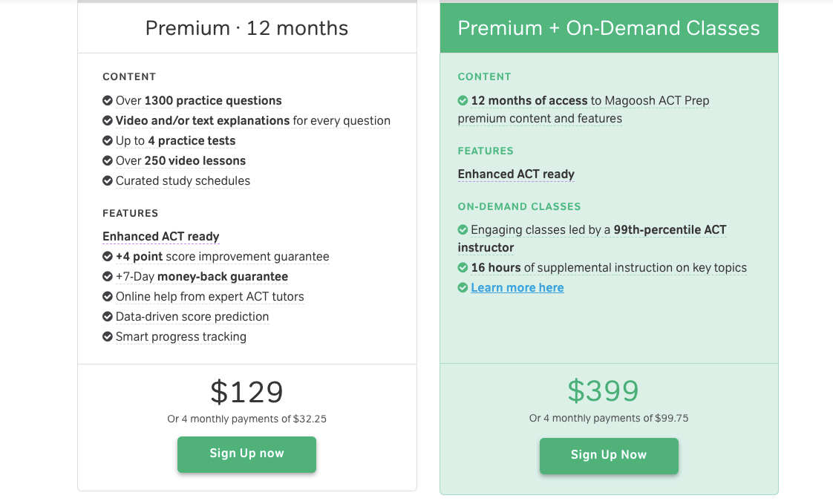Image resolution: width=833 pixels, height=504 pixels.
Task: Click the checkmark next to Up to 4 practice tests
Action: [x=107, y=141]
